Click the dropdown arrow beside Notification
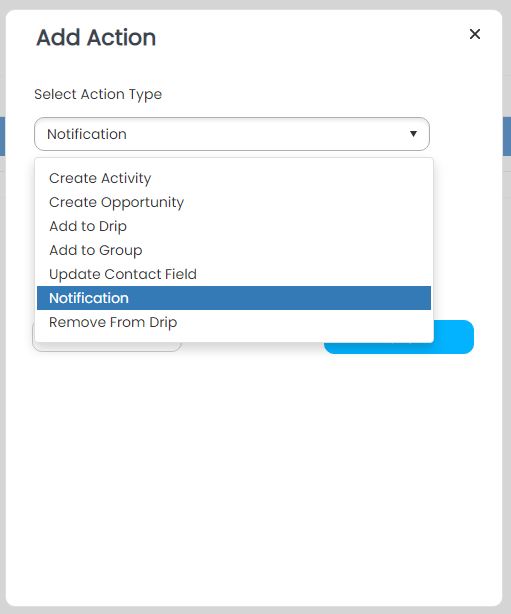 click(413, 134)
